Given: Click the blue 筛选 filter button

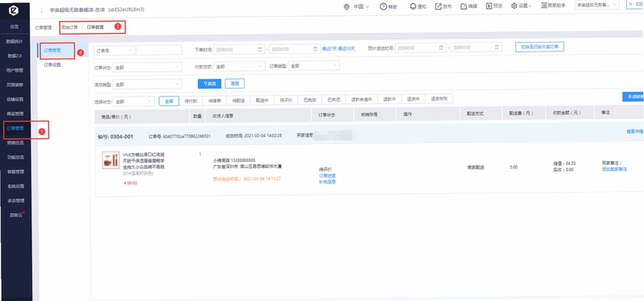Looking at the screenshot, I should point(209,84).
